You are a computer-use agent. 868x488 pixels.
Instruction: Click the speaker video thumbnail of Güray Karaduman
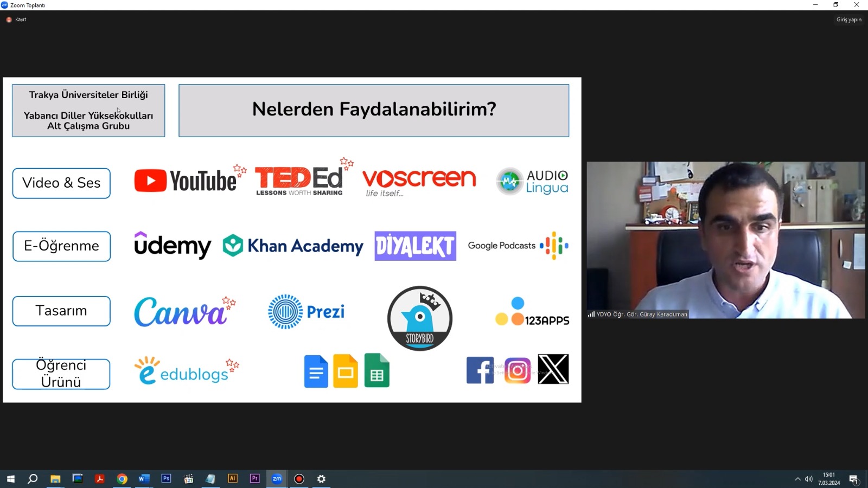(726, 240)
